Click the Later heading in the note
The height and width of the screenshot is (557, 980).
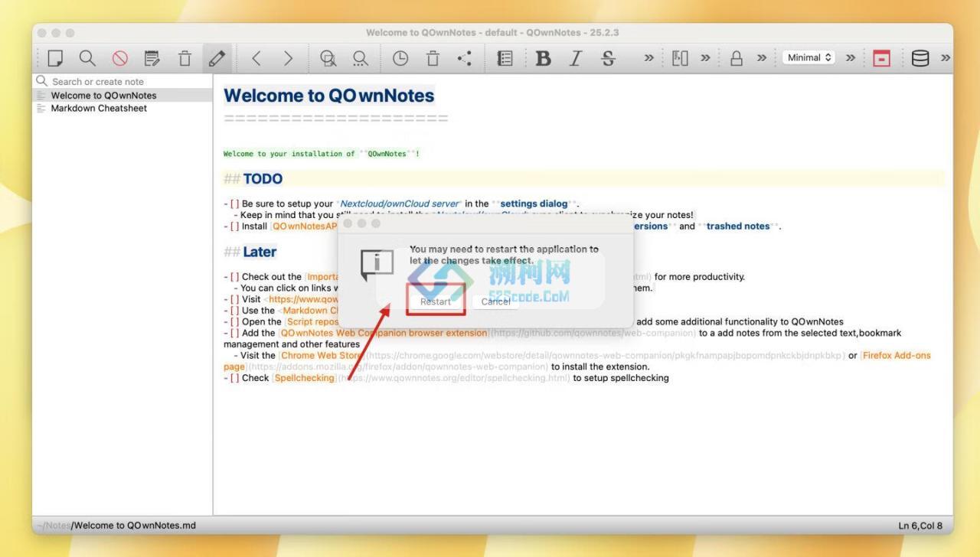tap(260, 252)
